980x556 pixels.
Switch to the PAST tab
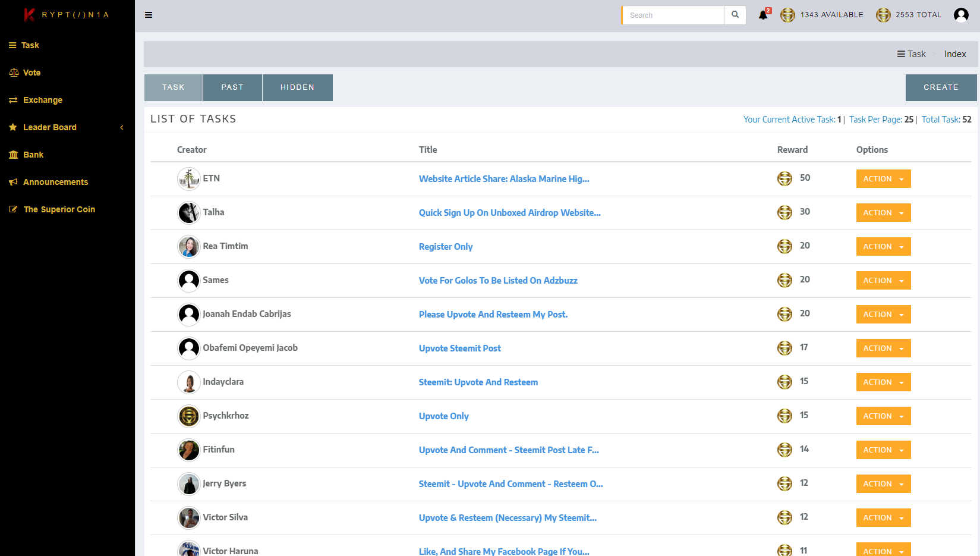(x=232, y=87)
